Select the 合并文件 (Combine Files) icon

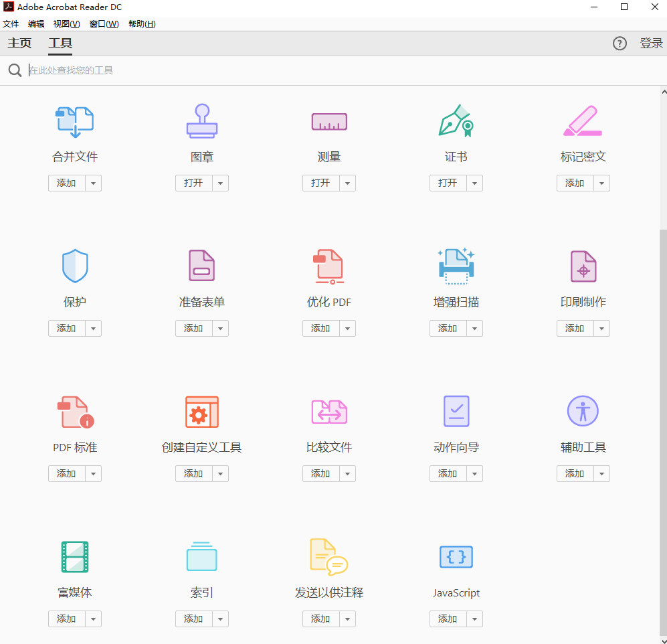75,122
